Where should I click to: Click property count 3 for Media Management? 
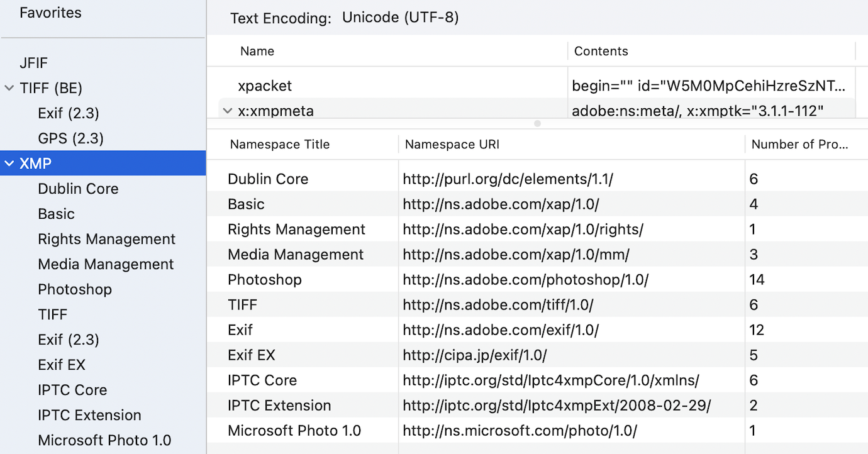coord(754,254)
